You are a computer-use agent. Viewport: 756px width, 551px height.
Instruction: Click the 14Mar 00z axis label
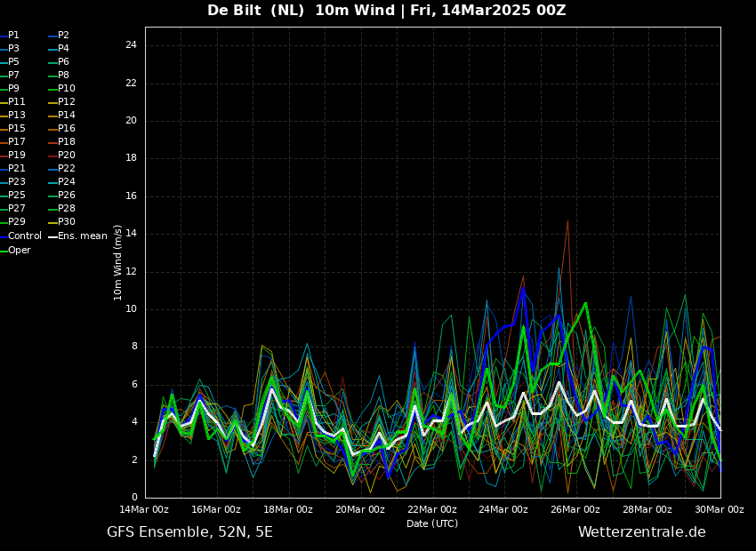coord(144,509)
